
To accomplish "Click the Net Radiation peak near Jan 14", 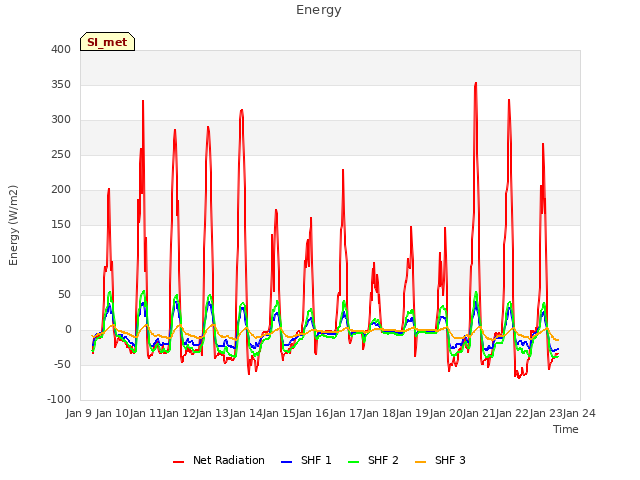I will 242,110.
